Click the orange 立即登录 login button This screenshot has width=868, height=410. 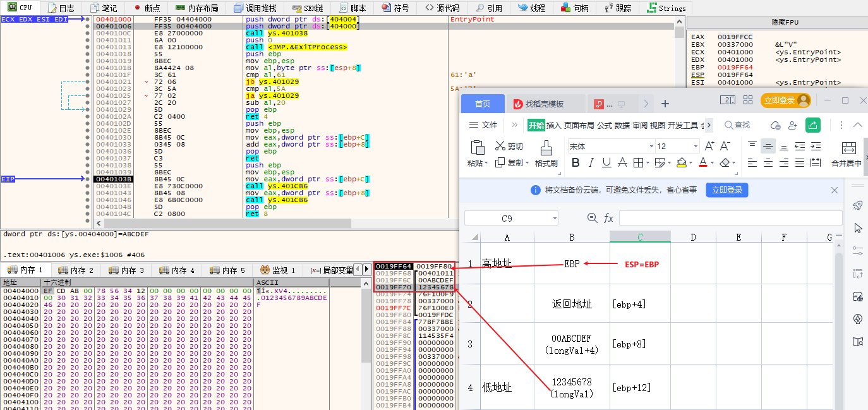coord(785,100)
